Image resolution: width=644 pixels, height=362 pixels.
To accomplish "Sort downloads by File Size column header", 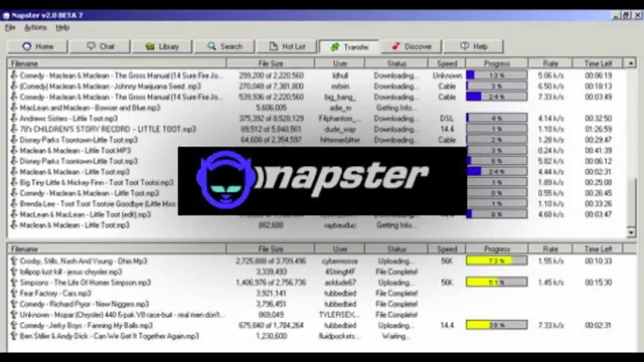I will [270, 64].
